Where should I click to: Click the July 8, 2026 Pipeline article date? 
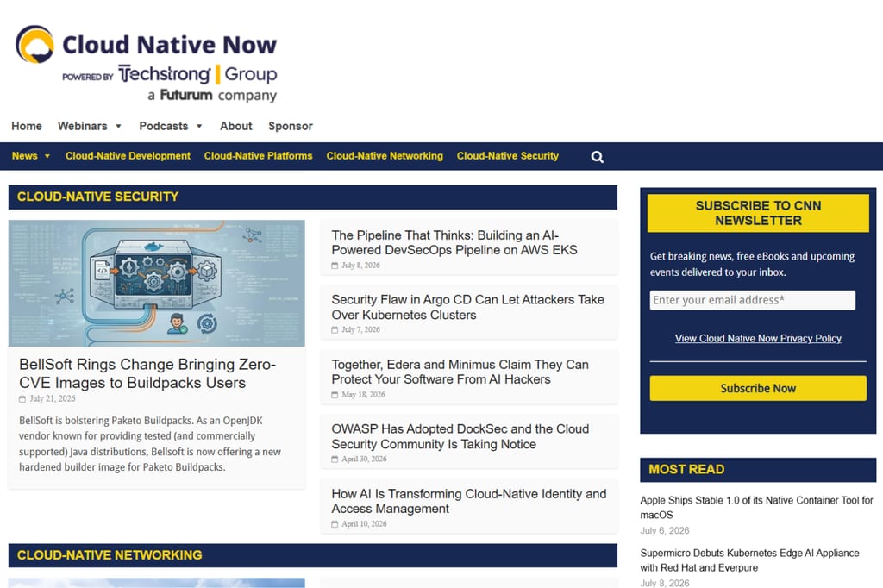point(360,266)
